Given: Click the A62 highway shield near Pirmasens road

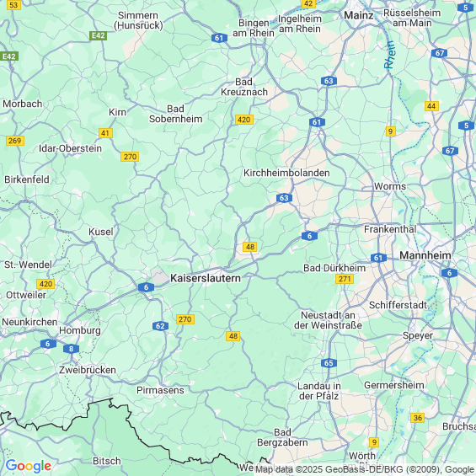Looking at the screenshot, I should pos(160,326).
